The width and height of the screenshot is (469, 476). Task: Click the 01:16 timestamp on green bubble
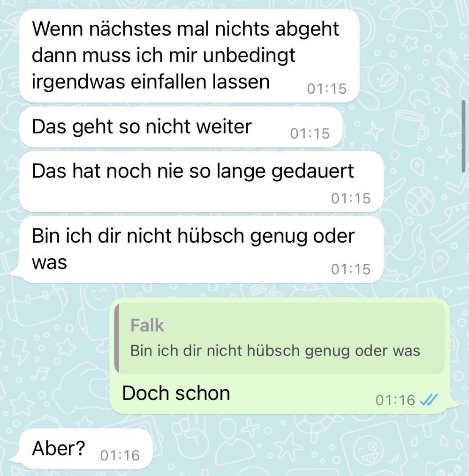click(x=395, y=400)
